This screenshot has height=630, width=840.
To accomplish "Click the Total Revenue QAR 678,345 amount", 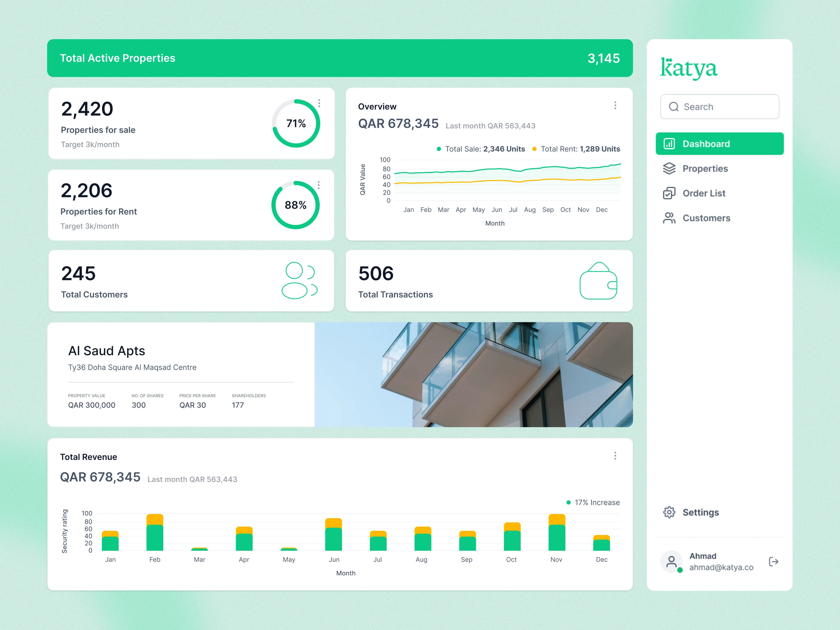I will (x=100, y=477).
